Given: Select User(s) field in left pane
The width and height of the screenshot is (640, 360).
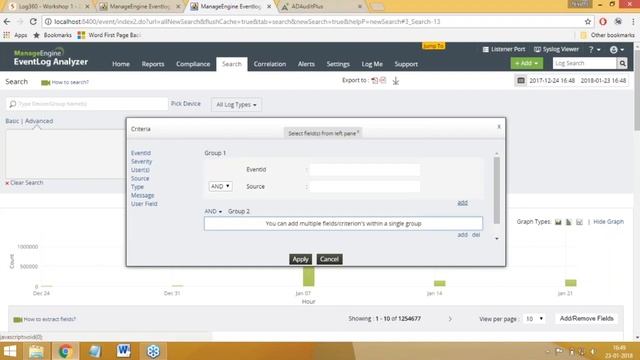Looking at the screenshot, I should tap(140, 170).
